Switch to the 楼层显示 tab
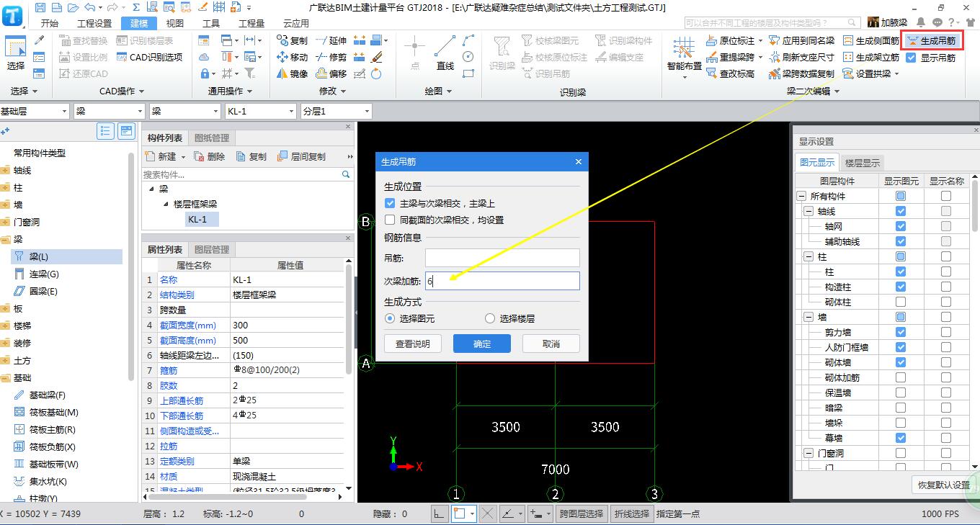This screenshot has width=980, height=525. (863, 163)
